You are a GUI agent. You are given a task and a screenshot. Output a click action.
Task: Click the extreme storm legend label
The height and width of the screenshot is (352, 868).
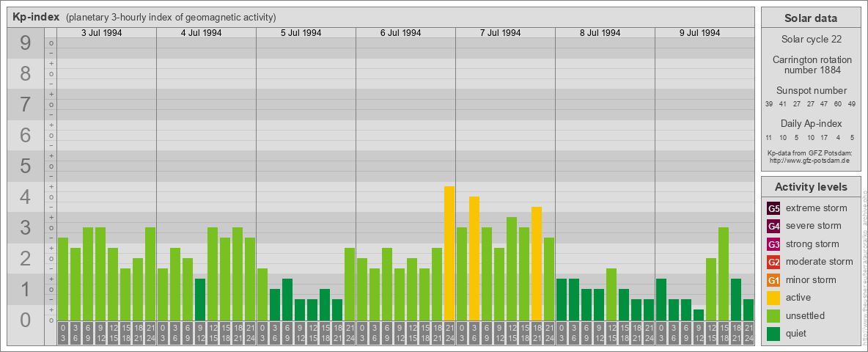(817, 209)
